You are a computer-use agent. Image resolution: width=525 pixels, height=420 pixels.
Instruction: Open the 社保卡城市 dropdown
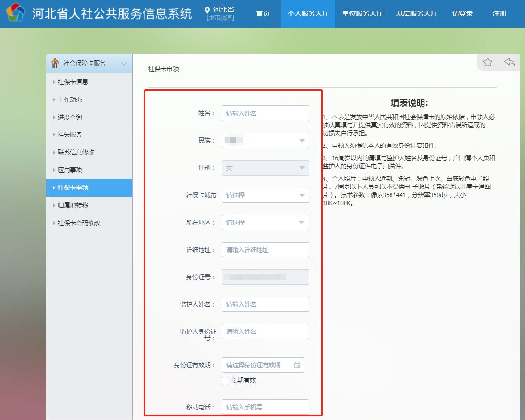point(265,195)
